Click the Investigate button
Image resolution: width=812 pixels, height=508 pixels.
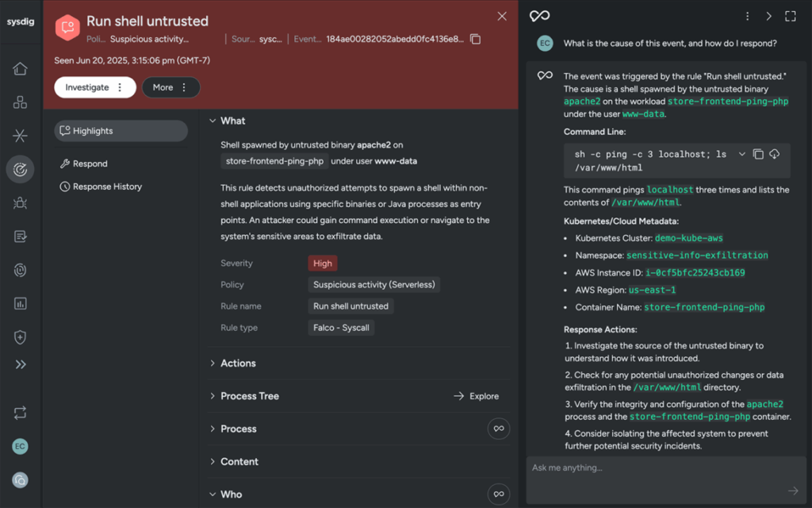tap(95, 87)
